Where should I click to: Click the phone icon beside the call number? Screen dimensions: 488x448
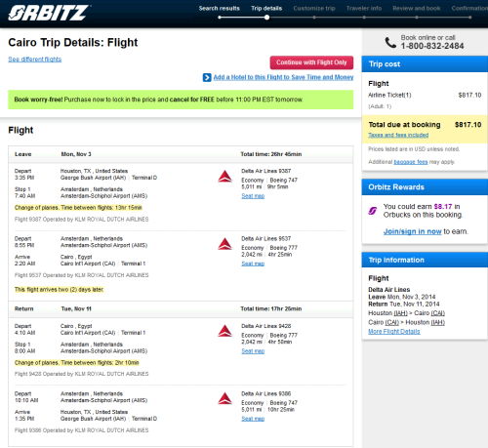coord(390,42)
